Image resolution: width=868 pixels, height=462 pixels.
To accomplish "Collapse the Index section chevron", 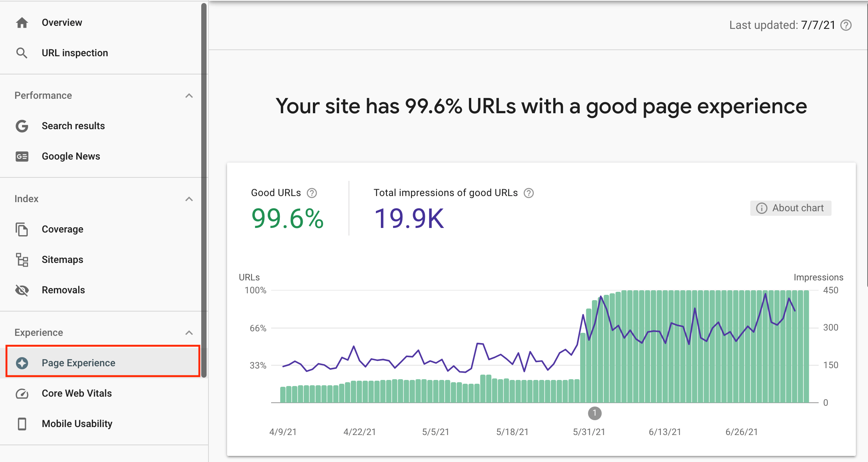I will click(x=189, y=199).
